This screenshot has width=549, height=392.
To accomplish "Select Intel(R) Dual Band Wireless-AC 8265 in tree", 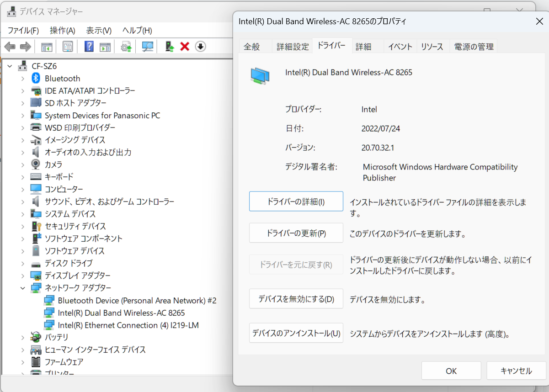I will pos(122,313).
